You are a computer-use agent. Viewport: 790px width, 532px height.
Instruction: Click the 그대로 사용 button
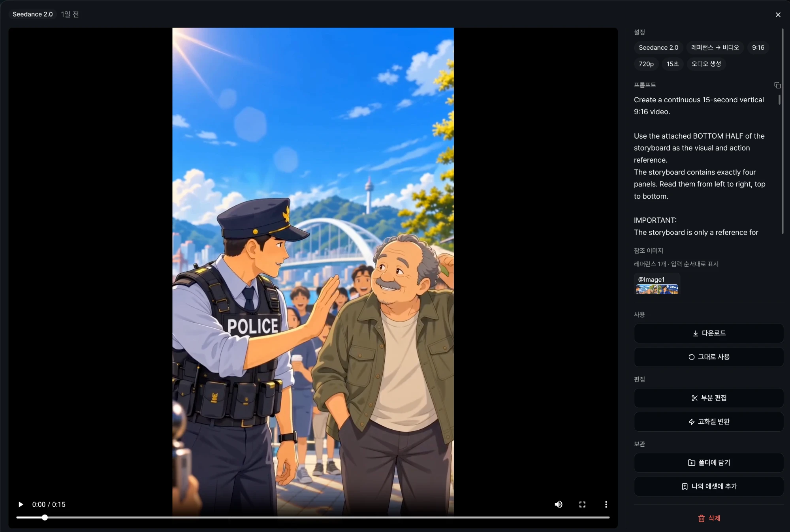709,357
